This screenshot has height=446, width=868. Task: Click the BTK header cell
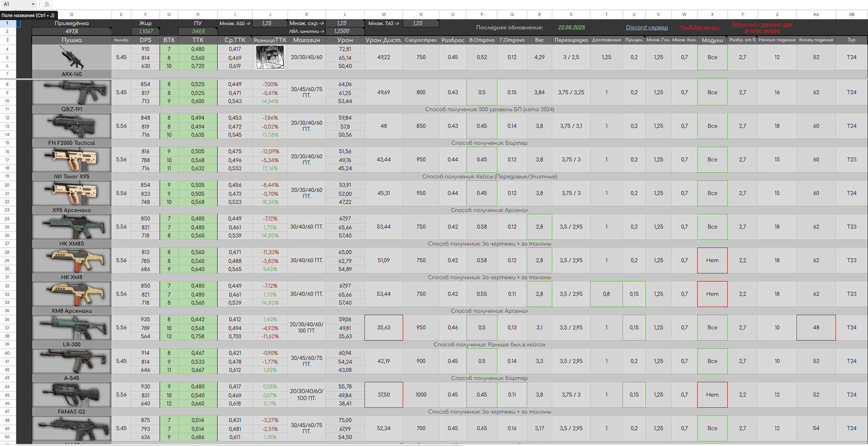click(169, 40)
